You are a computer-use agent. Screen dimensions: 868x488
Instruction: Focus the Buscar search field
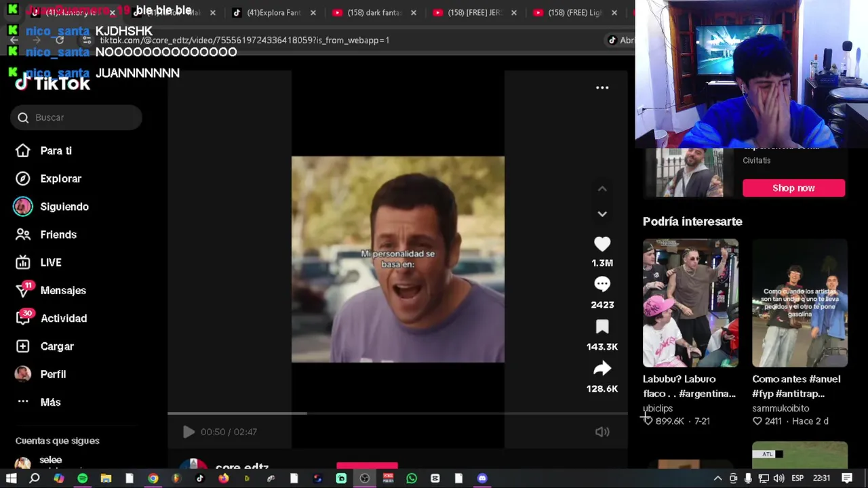76,117
